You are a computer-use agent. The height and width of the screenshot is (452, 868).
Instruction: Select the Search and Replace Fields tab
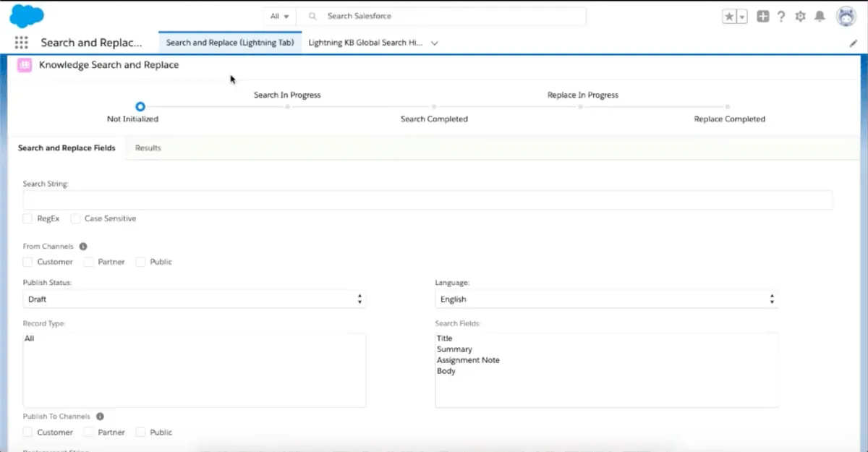pyautogui.click(x=67, y=148)
